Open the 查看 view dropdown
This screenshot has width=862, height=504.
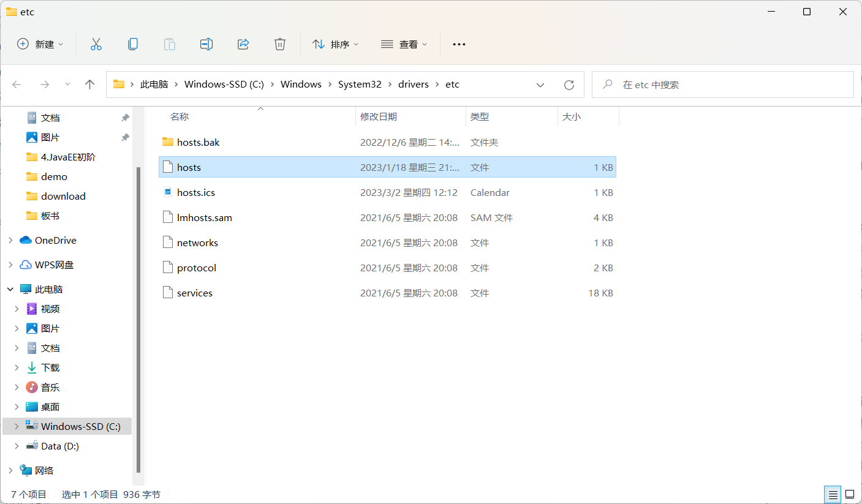click(x=404, y=44)
